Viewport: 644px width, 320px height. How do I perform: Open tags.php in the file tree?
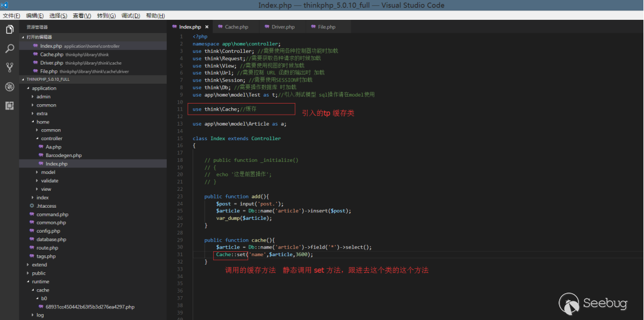93,256
